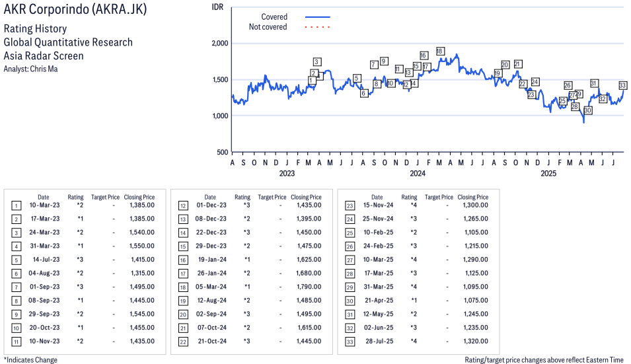Click the IDR axis unit label
This screenshot has width=631, height=364.
[x=217, y=7]
